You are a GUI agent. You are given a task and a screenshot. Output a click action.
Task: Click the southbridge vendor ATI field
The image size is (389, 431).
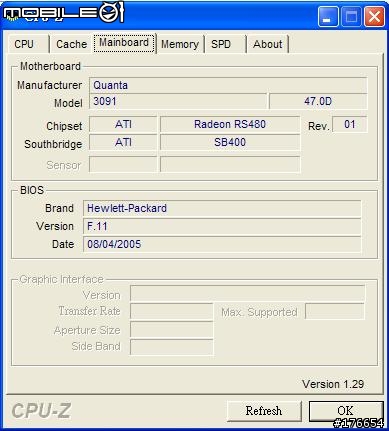point(123,143)
